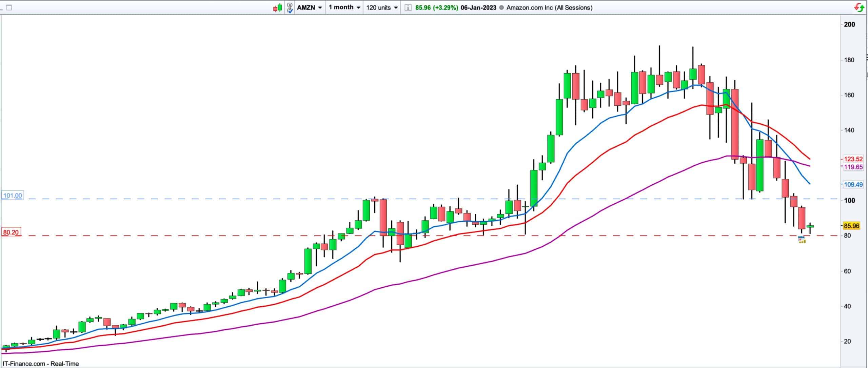Open the instrument info icon
Image resolution: width=868 pixels, height=368 pixels.
coord(408,7)
